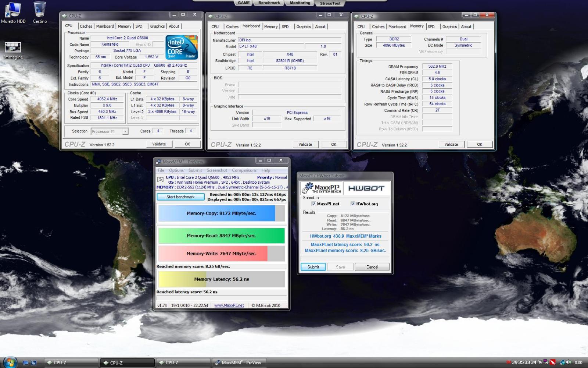588x368 pixels.
Task: Click the Memory-Copy result bar
Action: tap(221, 213)
